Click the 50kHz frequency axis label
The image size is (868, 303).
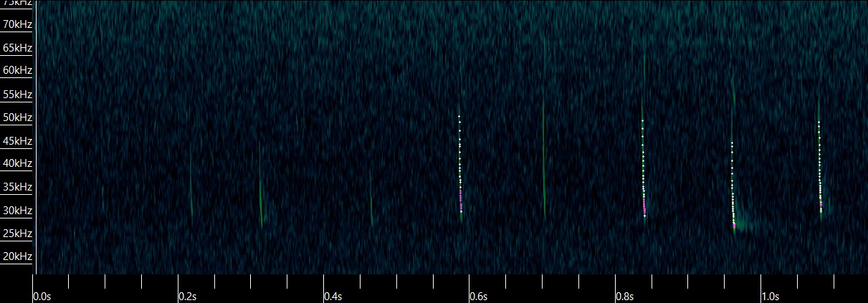(17, 117)
